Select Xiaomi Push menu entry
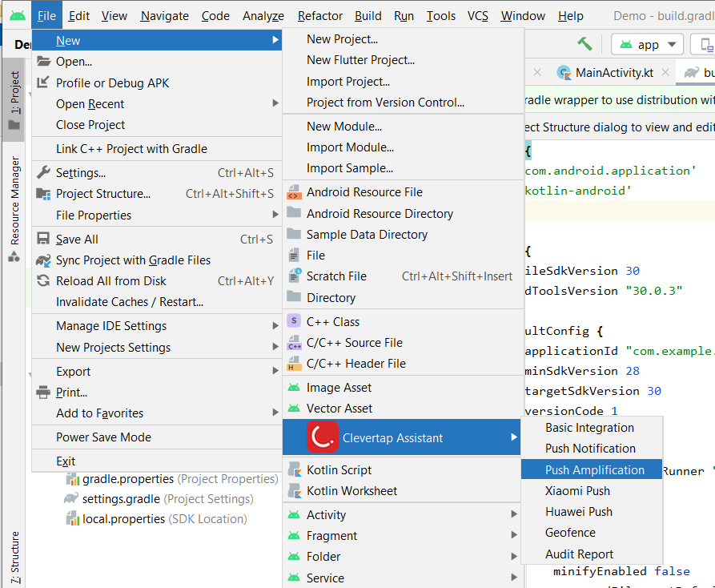Viewport: 715px width, 588px height. click(592, 490)
